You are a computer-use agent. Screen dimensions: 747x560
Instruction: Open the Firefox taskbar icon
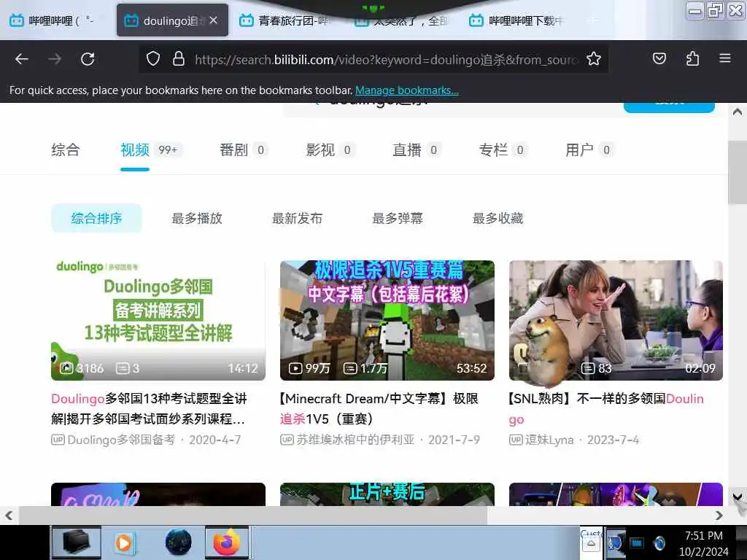pyautogui.click(x=227, y=542)
